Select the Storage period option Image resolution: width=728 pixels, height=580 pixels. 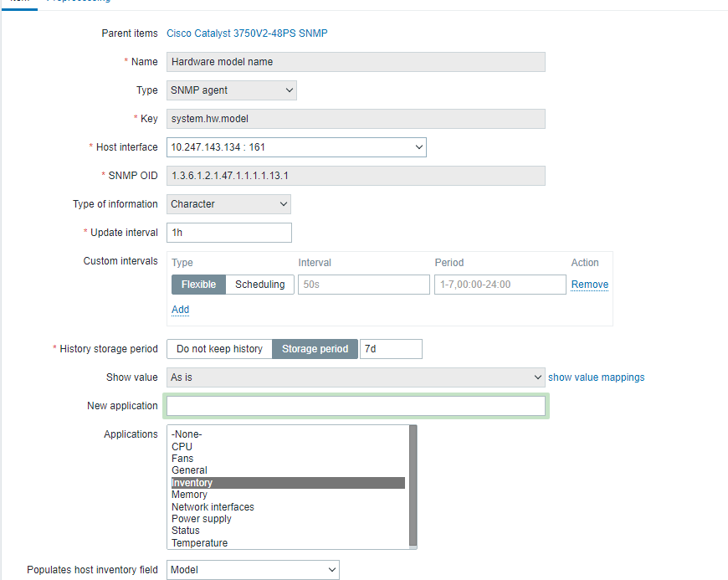click(315, 349)
